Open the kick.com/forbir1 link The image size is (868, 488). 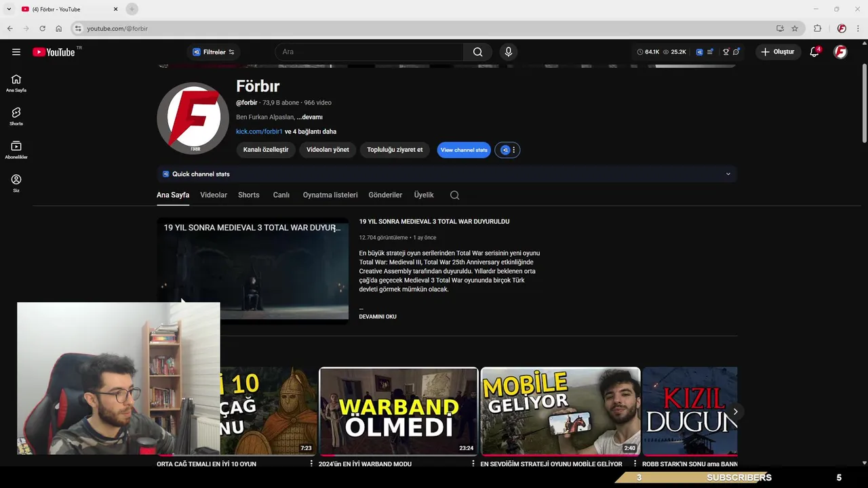coord(259,131)
